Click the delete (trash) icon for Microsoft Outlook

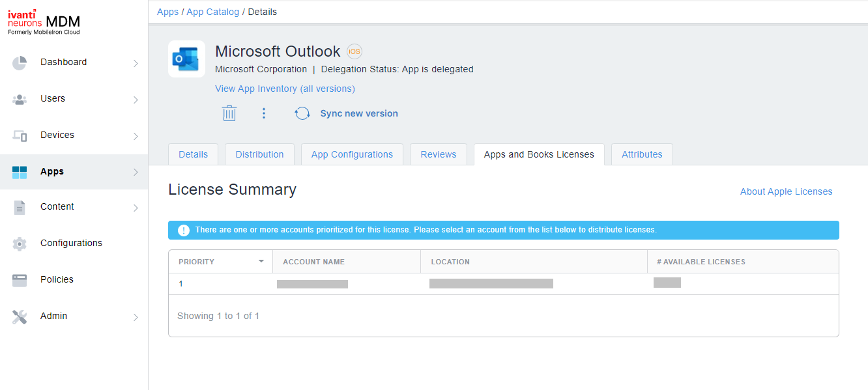(x=229, y=113)
